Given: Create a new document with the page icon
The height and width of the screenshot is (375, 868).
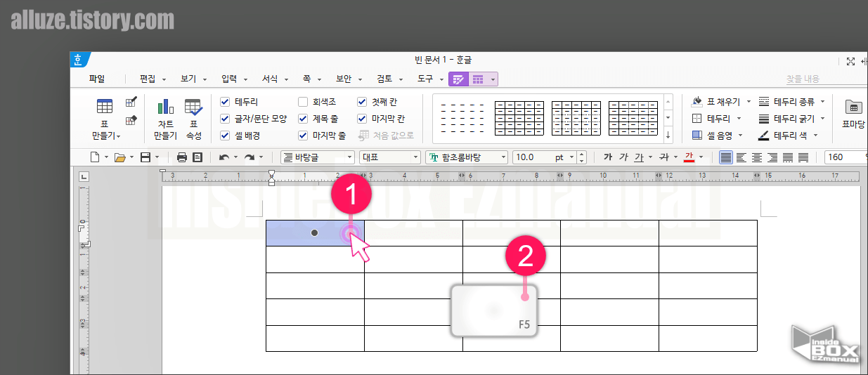Looking at the screenshot, I should (94, 157).
